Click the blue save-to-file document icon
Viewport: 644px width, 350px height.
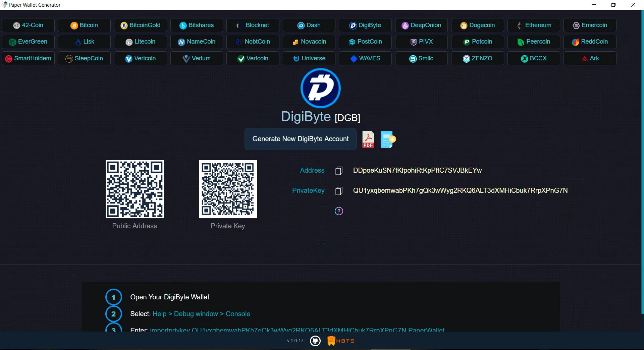pyautogui.click(x=388, y=139)
